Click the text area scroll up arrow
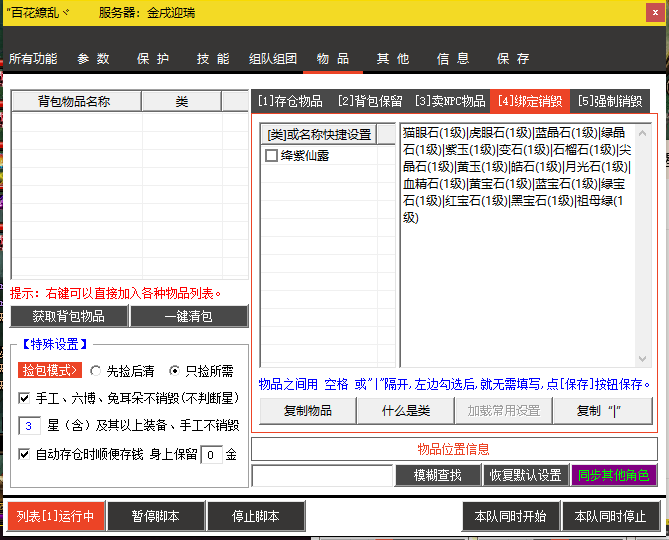 pyautogui.click(x=643, y=133)
